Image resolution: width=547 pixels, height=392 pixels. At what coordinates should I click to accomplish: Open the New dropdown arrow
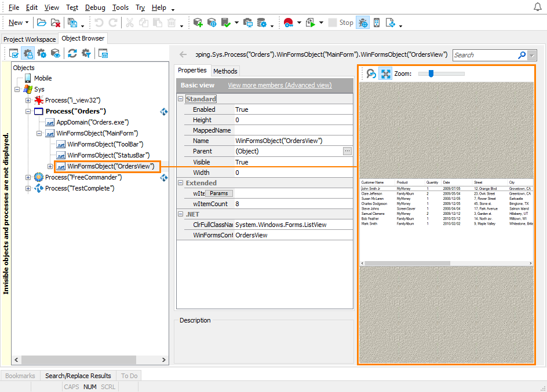coord(27,23)
